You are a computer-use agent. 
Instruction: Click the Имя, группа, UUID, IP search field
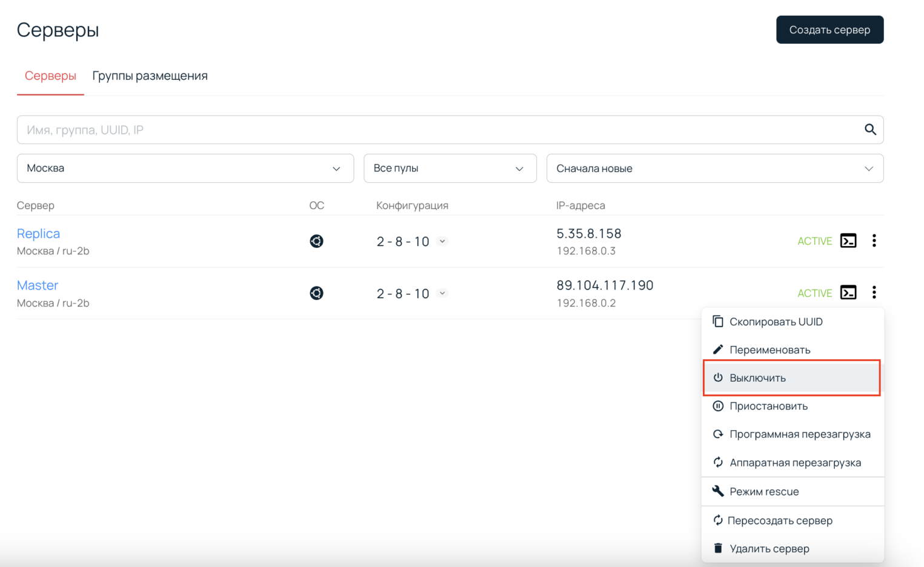(x=450, y=130)
